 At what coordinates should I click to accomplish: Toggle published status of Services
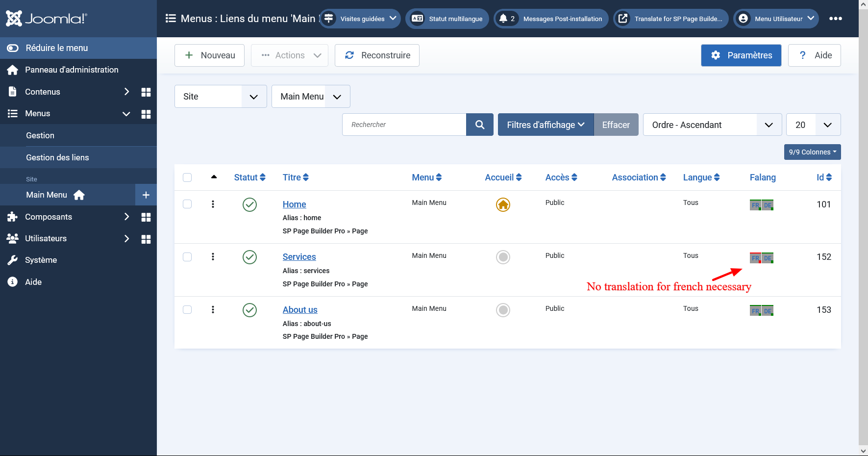250,257
